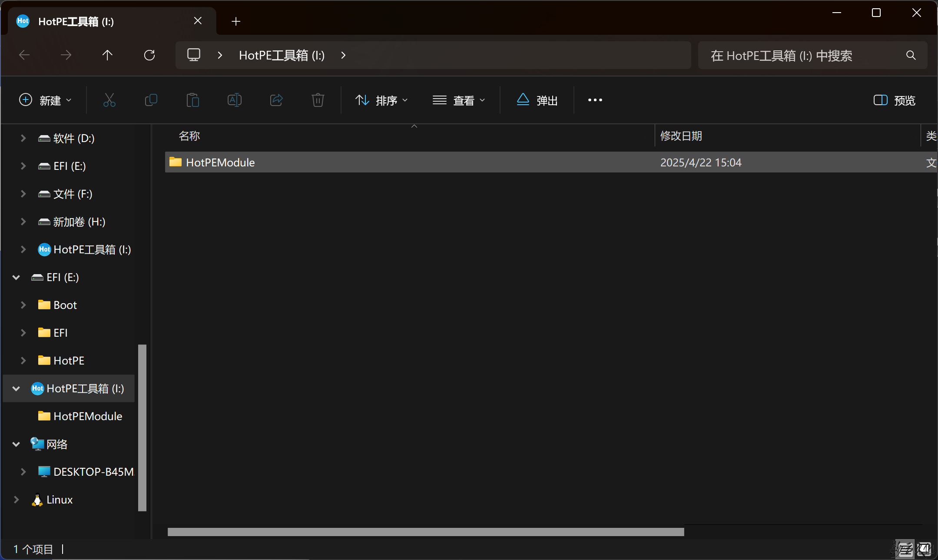Open the more options ellipsis menu
The width and height of the screenshot is (938, 560).
(x=595, y=100)
